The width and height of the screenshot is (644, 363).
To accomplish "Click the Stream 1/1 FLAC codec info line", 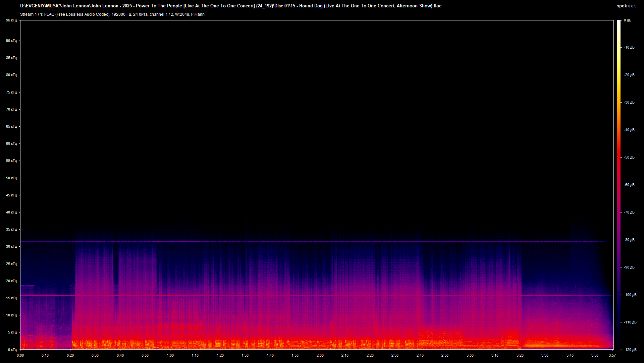I will click(x=112, y=14).
